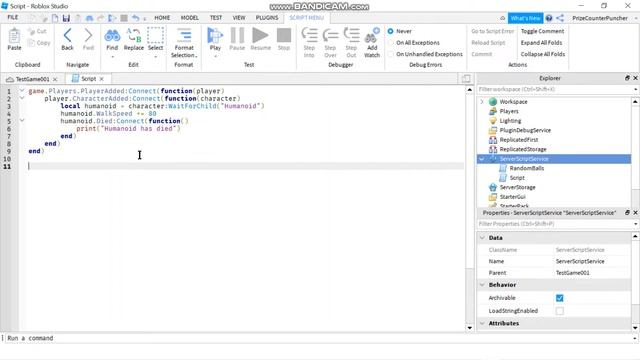Screen dimensions: 640x360
Task: Switch to the VIEW ribbon tab
Action: 239,18
